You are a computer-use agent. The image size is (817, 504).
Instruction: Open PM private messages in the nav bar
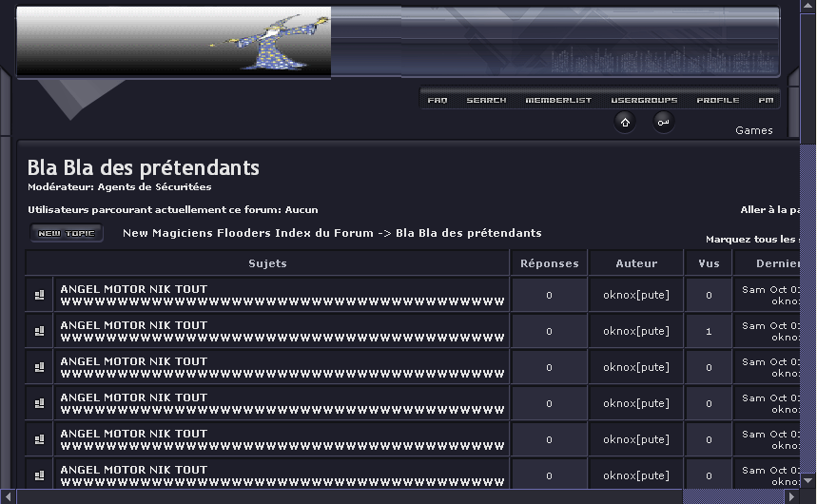[x=766, y=100]
